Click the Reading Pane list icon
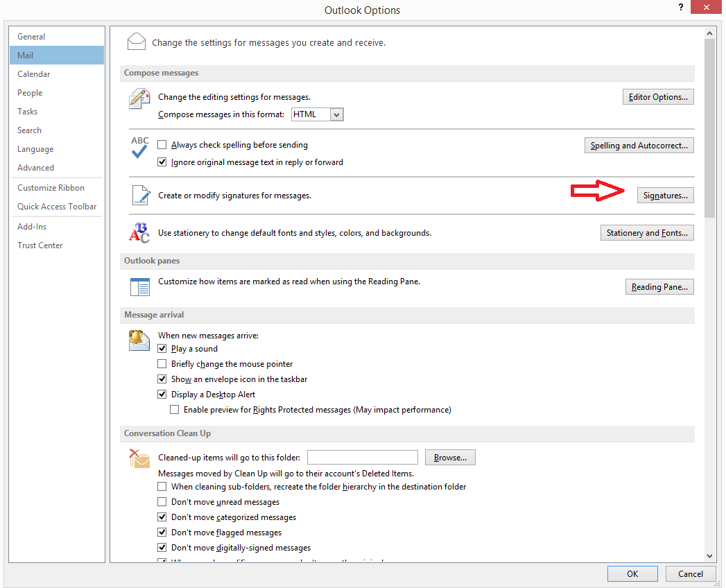The width and height of the screenshot is (726, 588). coord(139,286)
